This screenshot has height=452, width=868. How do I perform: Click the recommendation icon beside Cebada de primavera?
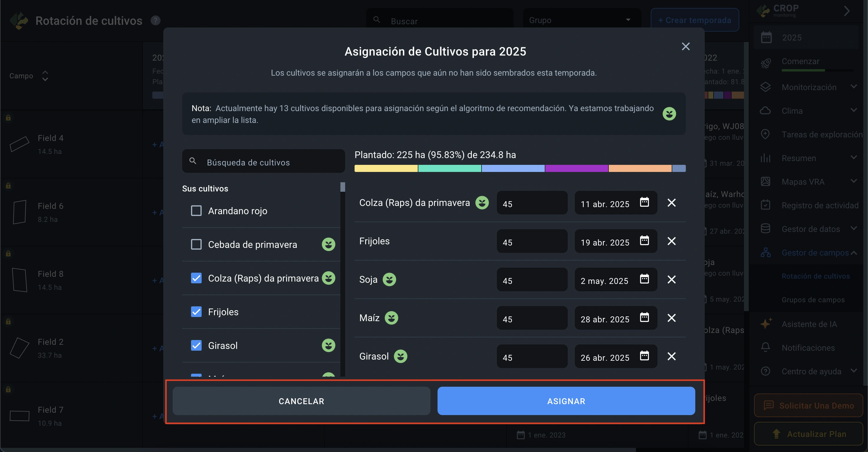[328, 244]
